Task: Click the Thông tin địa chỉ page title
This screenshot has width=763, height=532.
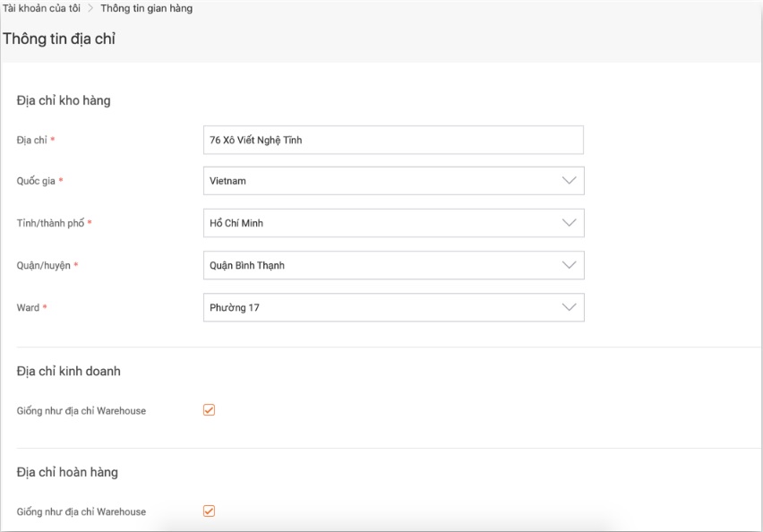Action: tap(59, 39)
